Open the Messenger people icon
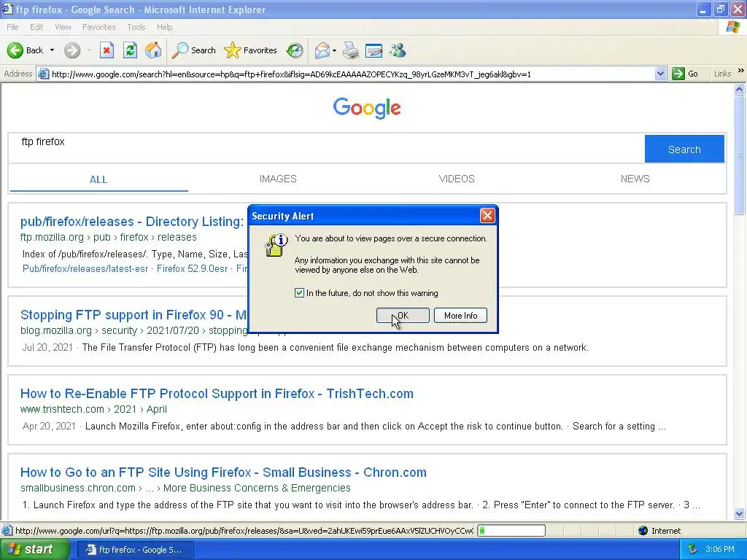The height and width of the screenshot is (560, 747). (398, 50)
